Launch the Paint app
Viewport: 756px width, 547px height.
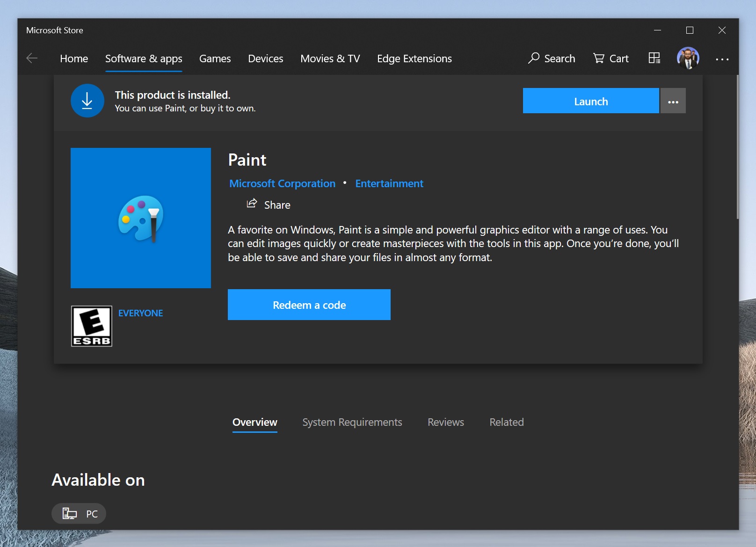pyautogui.click(x=591, y=101)
